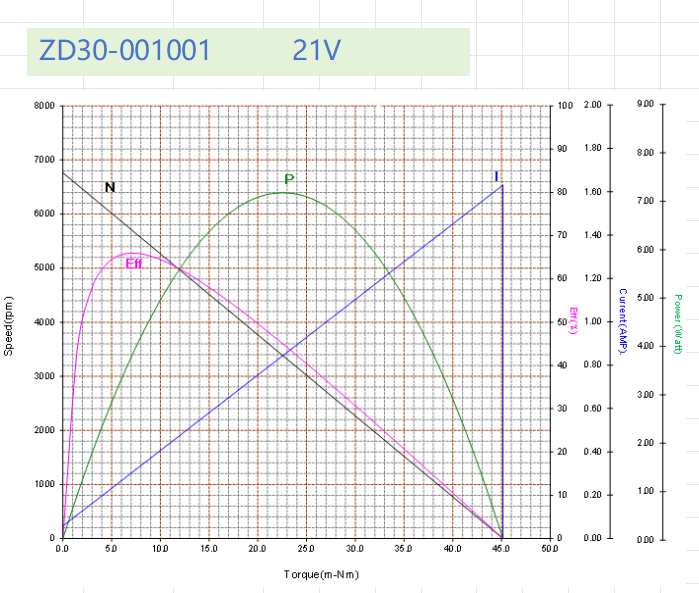Click the 1.80 tick on current axis
Viewport: 699px width, 593px height.
tap(592, 149)
